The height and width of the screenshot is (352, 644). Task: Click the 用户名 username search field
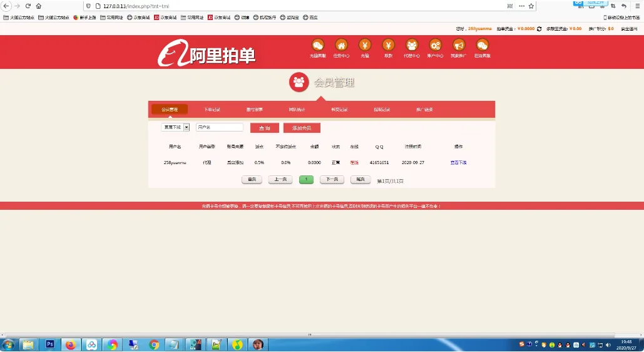(x=219, y=128)
